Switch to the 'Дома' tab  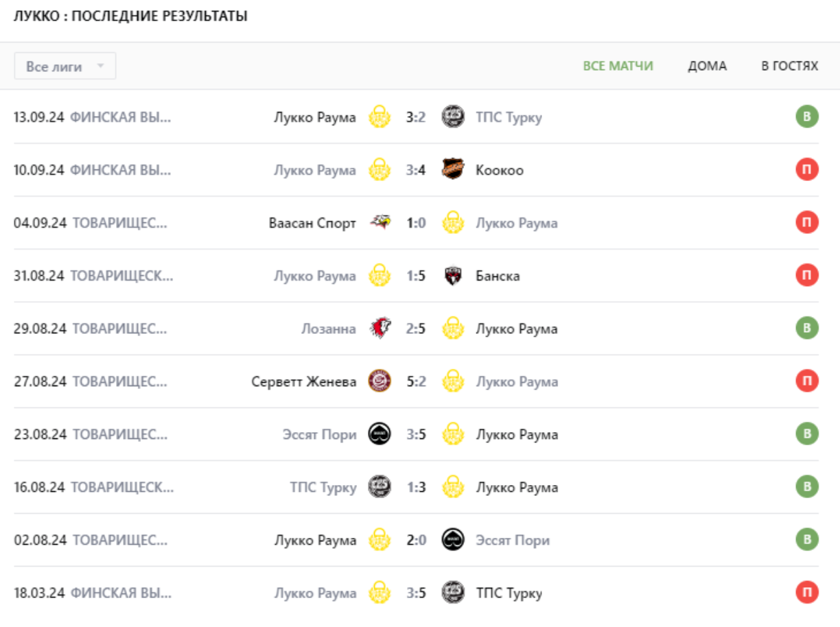(x=707, y=67)
